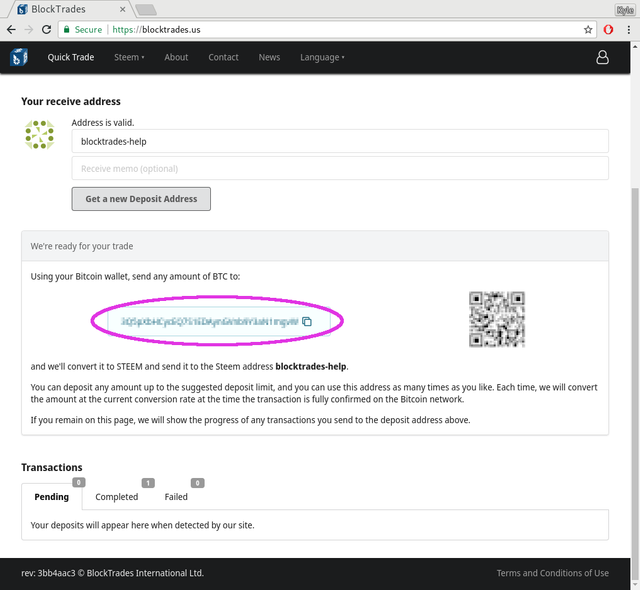The width and height of the screenshot is (640, 590).
Task: Click the green Secure padlock icon
Action: pos(67,29)
